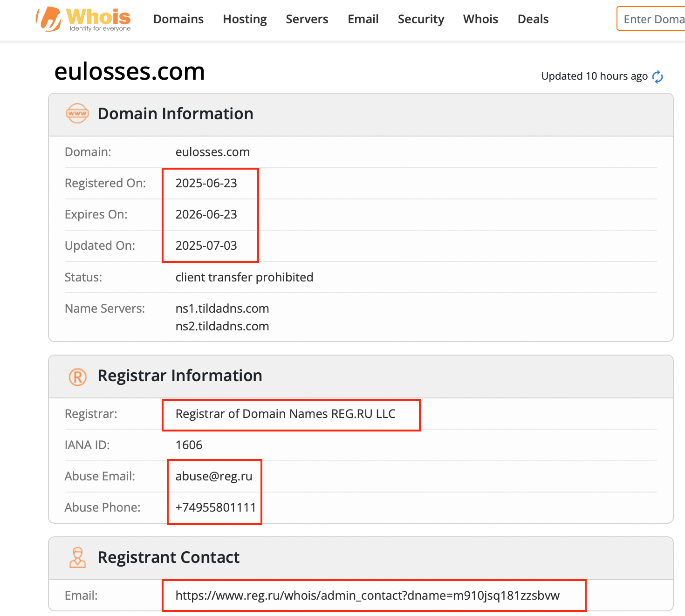
Task: Select the Registered On date 2025-06-23
Action: click(x=206, y=183)
